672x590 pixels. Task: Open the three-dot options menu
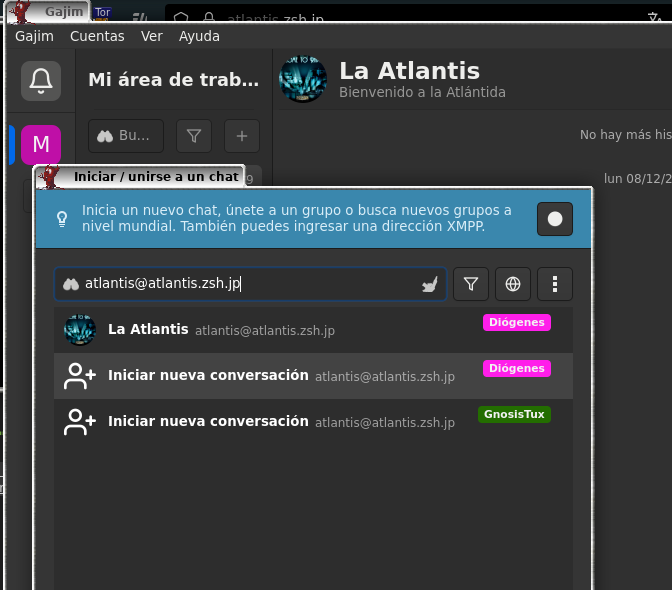(555, 284)
